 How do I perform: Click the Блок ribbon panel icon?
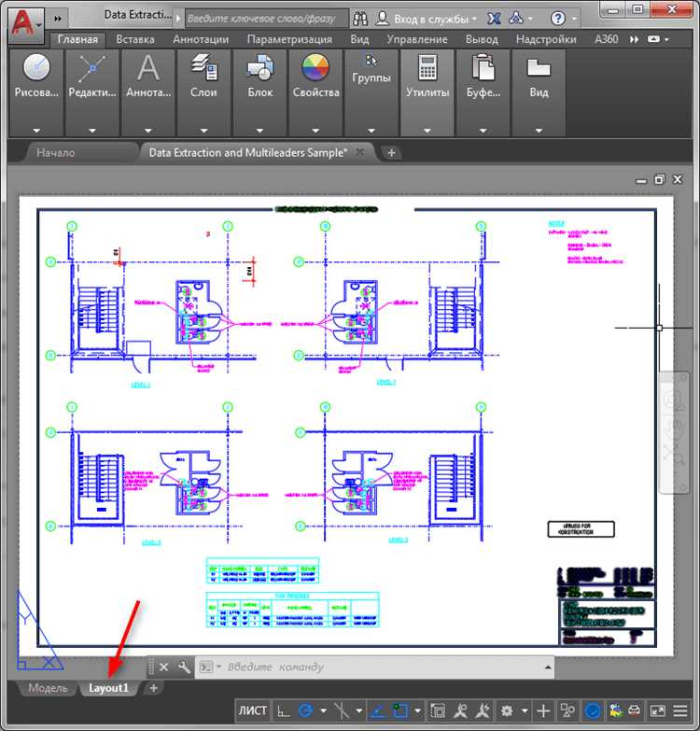click(x=259, y=68)
